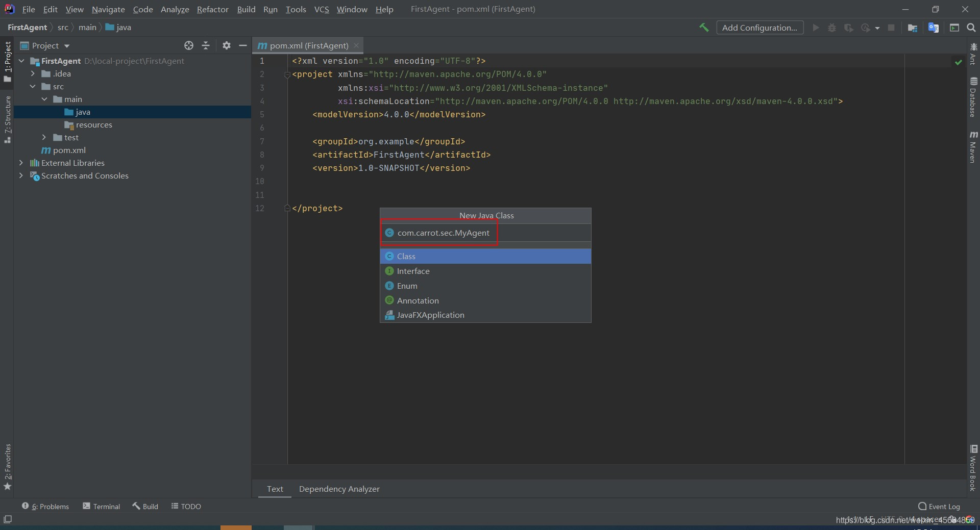Image resolution: width=980 pixels, height=530 pixels.
Task: Toggle tool window buttons icon in status bar
Action: (8, 519)
